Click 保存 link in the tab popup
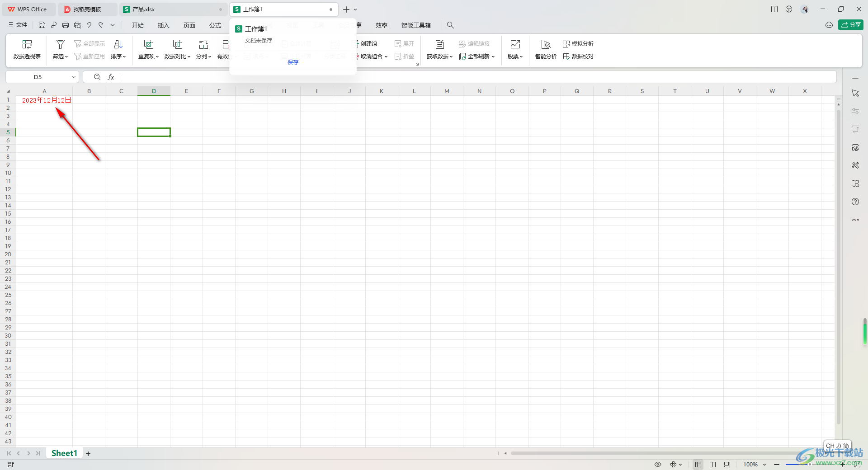This screenshot has height=470, width=868. [293, 62]
